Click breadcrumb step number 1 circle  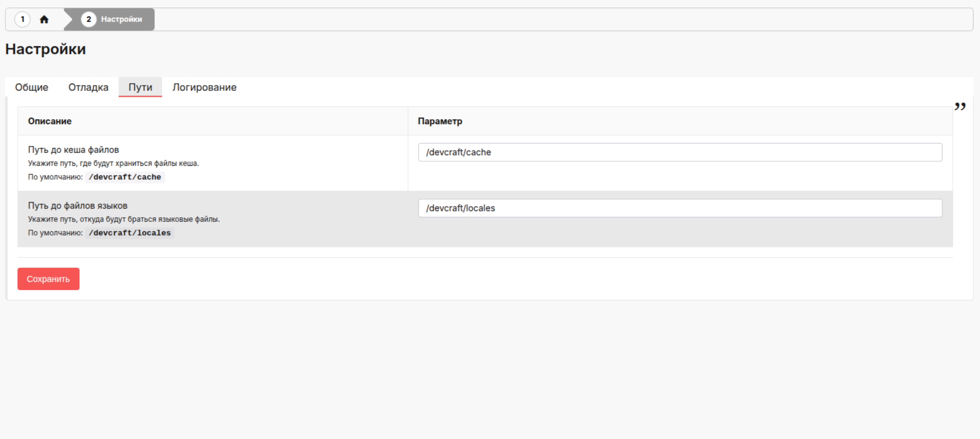click(x=22, y=19)
